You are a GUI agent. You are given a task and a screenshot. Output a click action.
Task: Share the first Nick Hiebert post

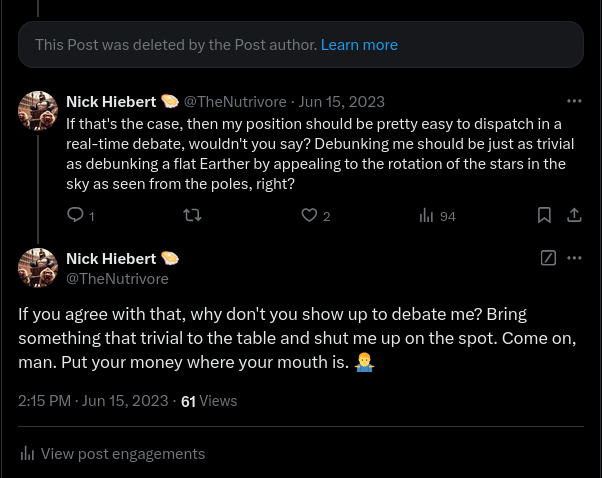point(574,215)
